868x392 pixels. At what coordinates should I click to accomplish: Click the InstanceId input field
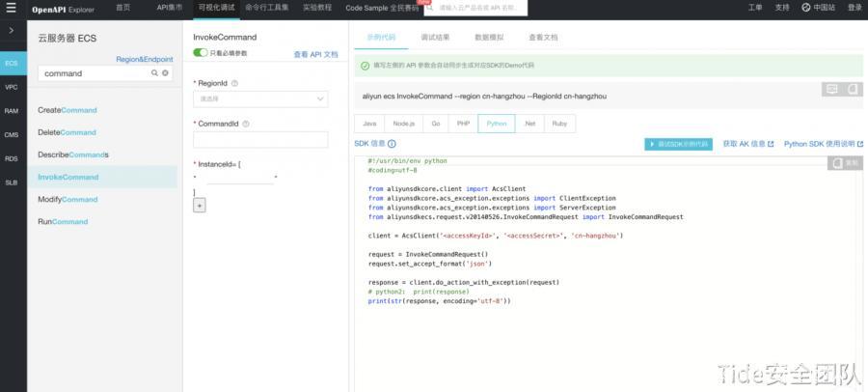(x=240, y=177)
